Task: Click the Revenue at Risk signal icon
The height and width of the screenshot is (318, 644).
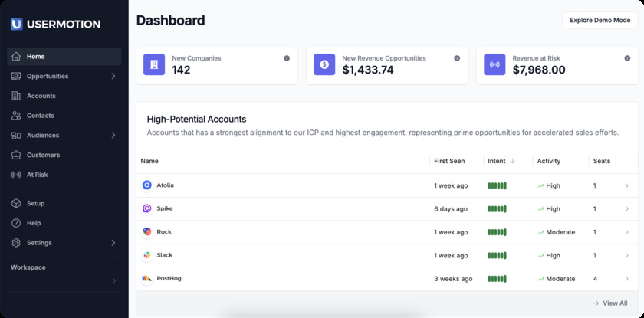Action: pos(495,65)
